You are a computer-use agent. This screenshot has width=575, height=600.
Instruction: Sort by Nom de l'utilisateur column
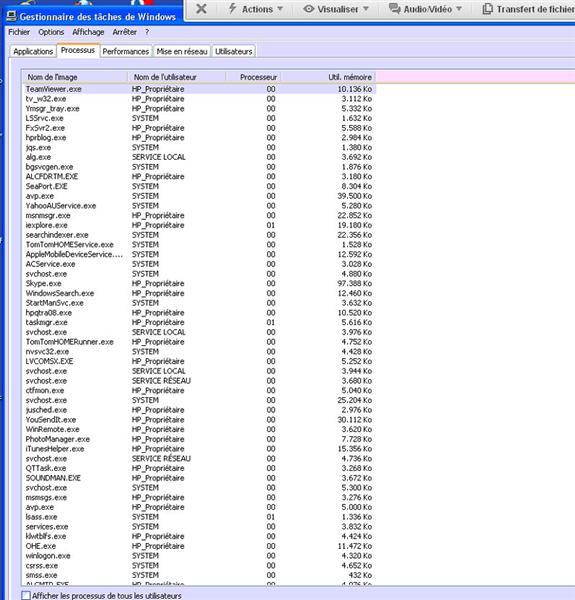pos(177,77)
